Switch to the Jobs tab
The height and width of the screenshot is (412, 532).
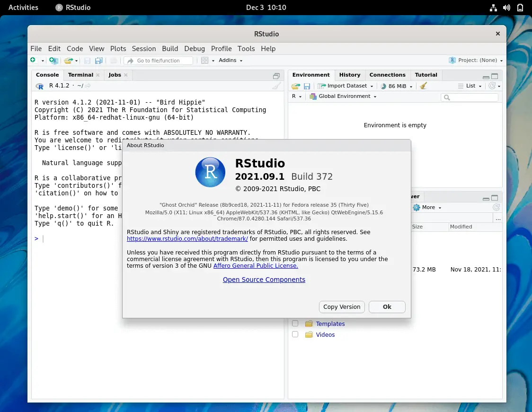115,75
